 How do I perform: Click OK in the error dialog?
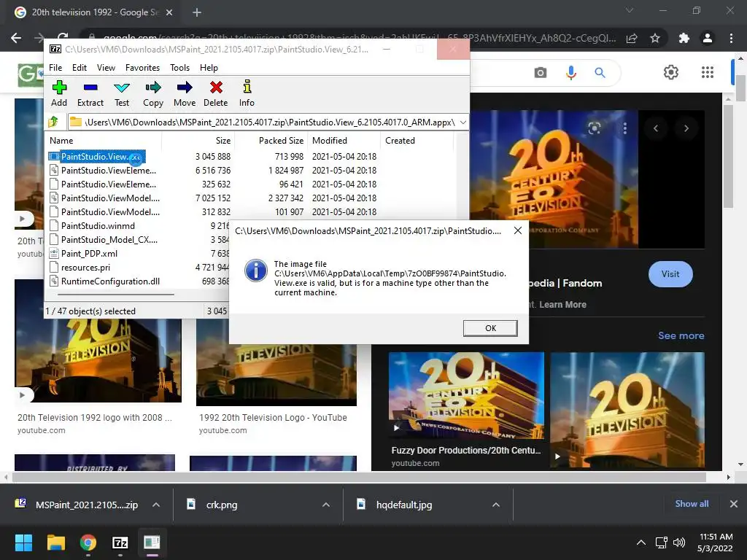point(490,328)
